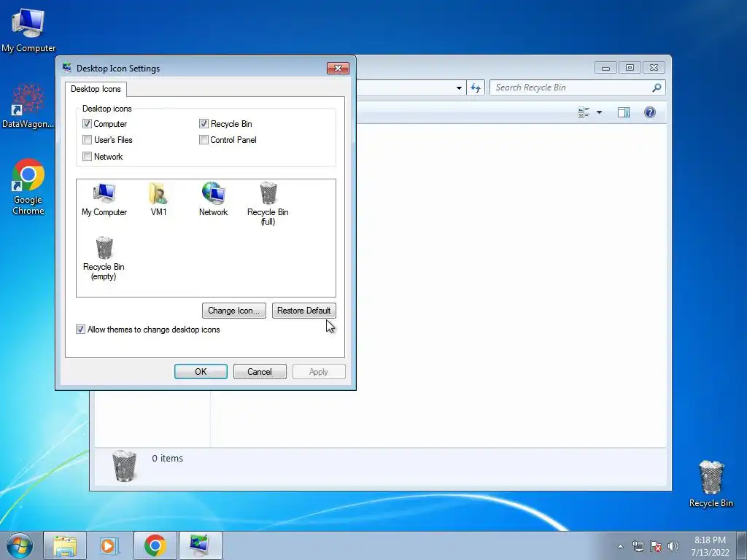Minimize the Recycle Bin window
The height and width of the screenshot is (560, 747).
pos(605,68)
